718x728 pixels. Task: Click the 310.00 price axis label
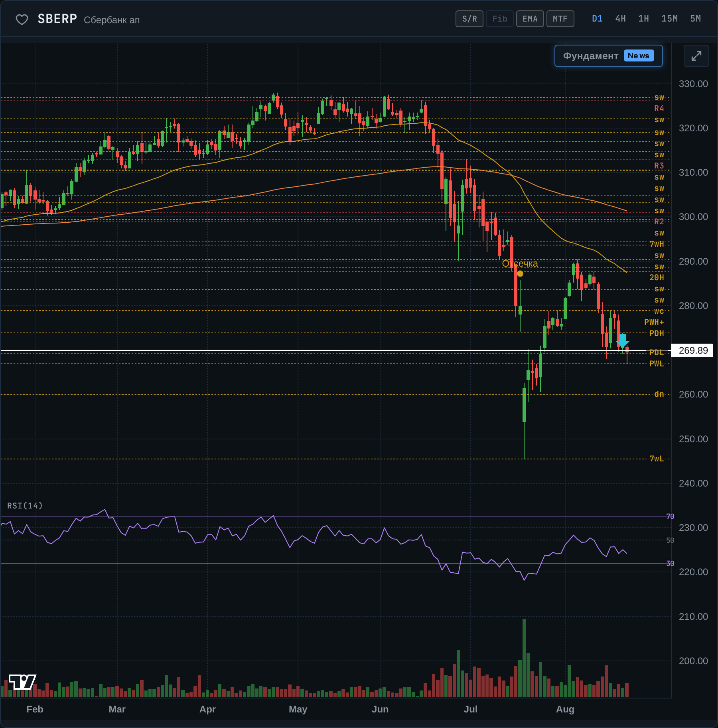[693, 172]
